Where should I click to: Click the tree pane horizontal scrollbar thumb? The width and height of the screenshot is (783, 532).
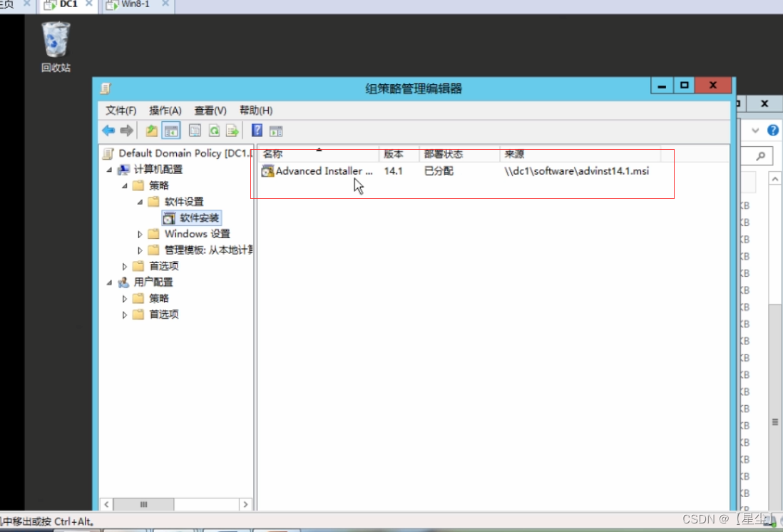click(144, 504)
